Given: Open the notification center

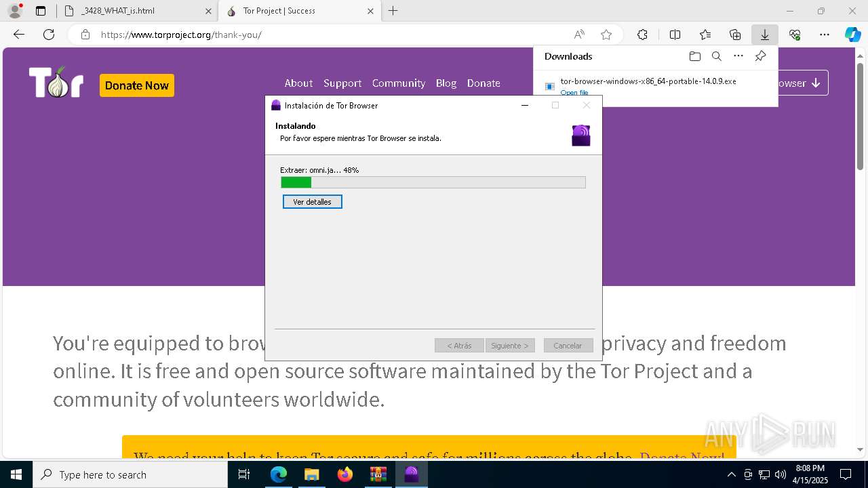Looking at the screenshot, I should [x=846, y=474].
